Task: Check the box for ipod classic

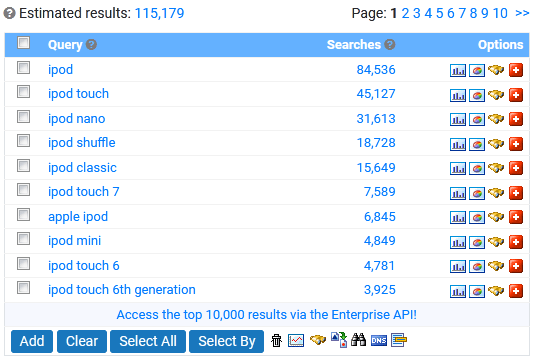Action: point(23,166)
